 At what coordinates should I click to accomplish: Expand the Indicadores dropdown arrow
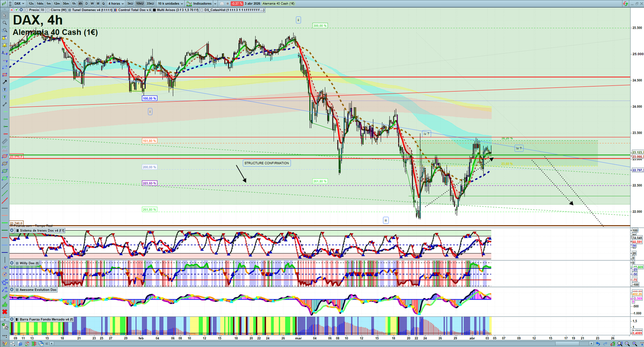click(x=215, y=4)
